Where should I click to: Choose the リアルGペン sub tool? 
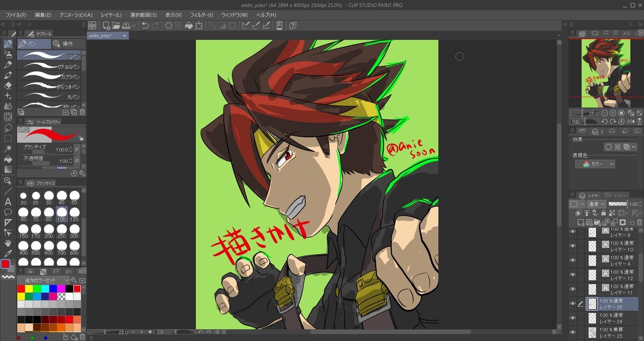(49, 66)
